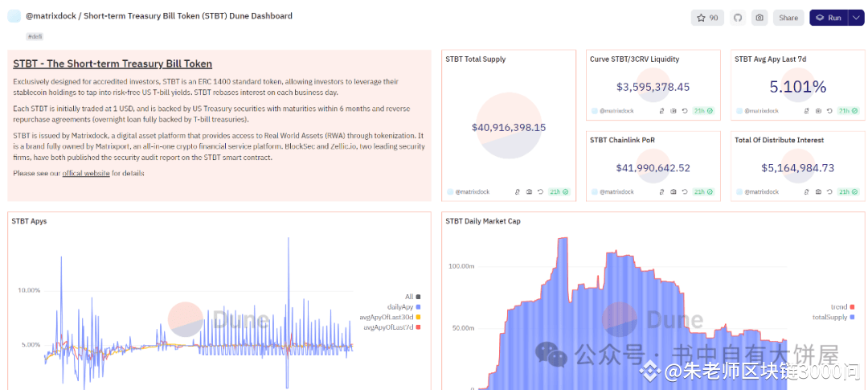The height and width of the screenshot is (390, 868).
Task: Click the camera screenshot icon in header
Action: click(759, 18)
